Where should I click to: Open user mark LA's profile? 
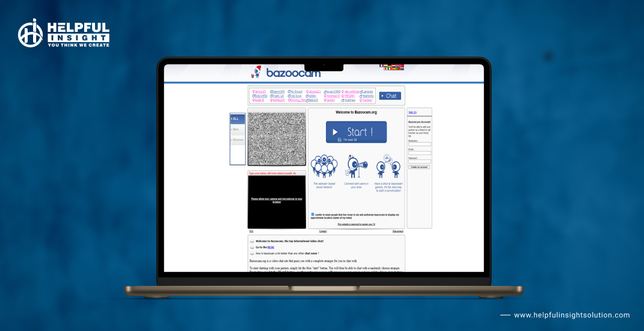278,96
